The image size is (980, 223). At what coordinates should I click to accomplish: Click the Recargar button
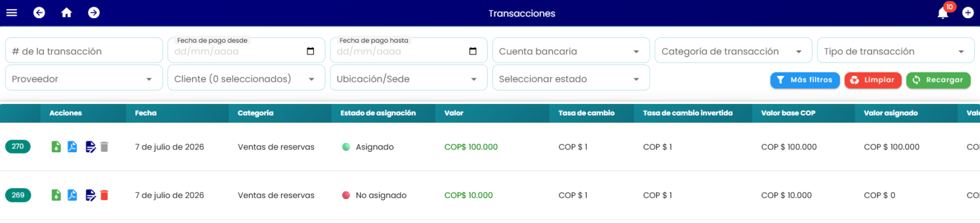939,80
